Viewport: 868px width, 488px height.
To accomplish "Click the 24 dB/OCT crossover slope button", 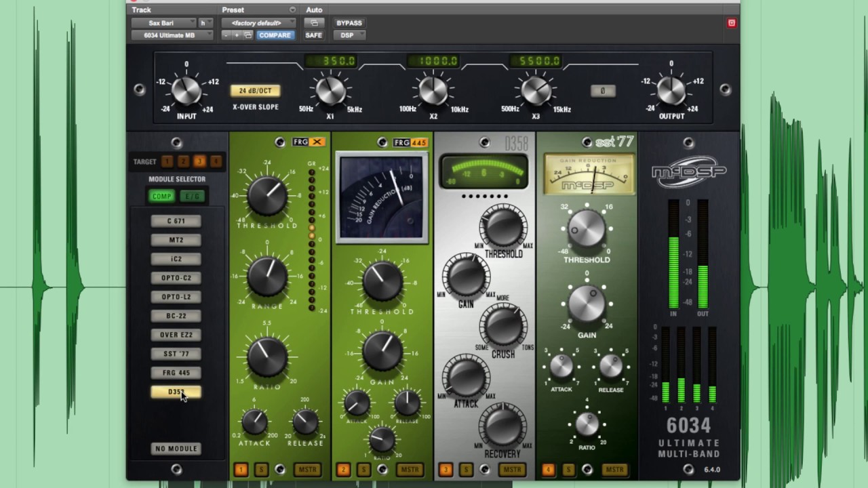I will tap(255, 91).
